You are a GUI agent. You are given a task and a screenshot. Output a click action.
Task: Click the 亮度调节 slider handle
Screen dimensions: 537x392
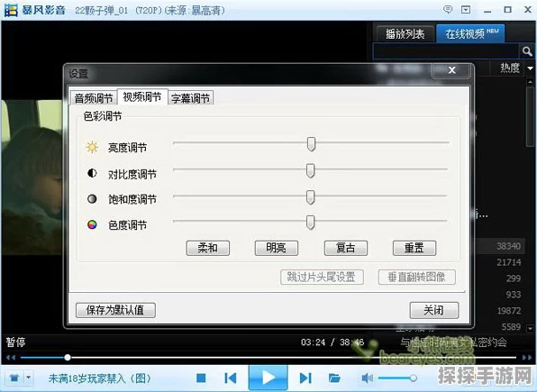click(x=311, y=144)
